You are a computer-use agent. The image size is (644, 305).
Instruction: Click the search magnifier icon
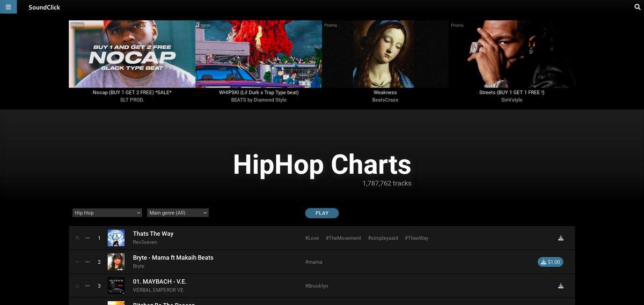(638, 7)
